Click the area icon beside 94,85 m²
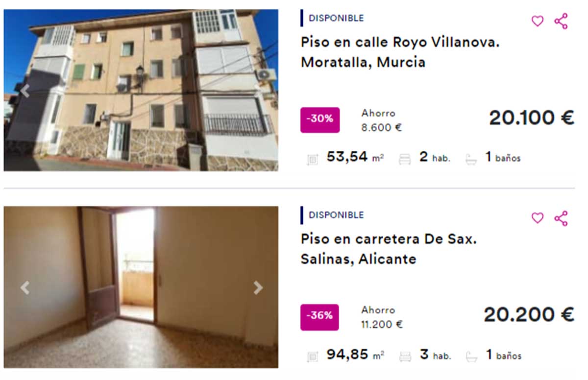This screenshot has height=380, width=588. tap(312, 356)
